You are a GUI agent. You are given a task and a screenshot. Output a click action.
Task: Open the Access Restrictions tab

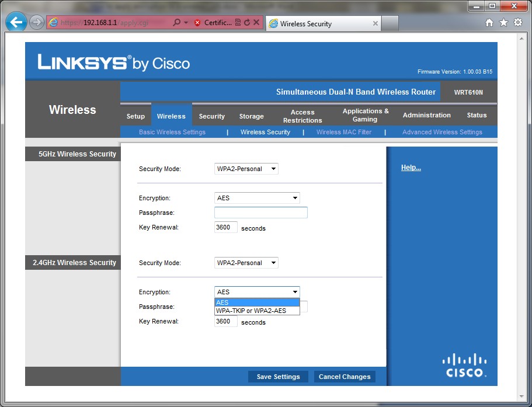point(302,116)
